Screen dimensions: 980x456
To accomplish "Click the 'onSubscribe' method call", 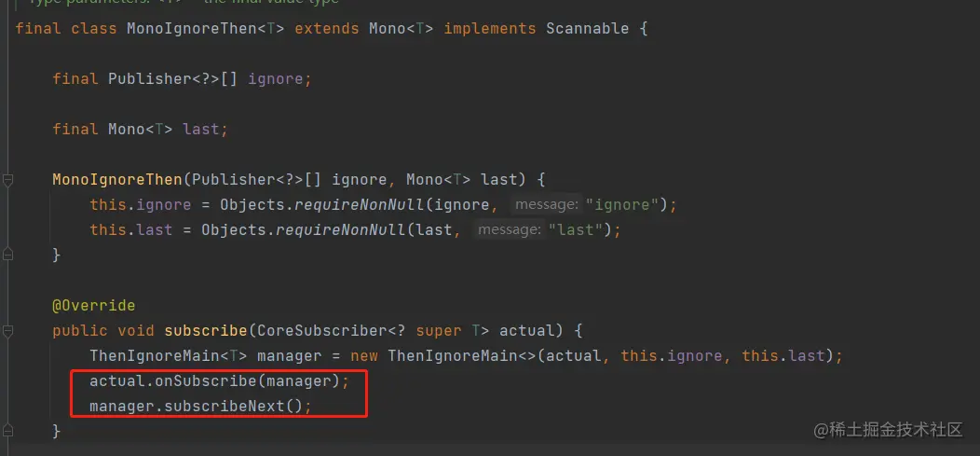I will click(206, 380).
